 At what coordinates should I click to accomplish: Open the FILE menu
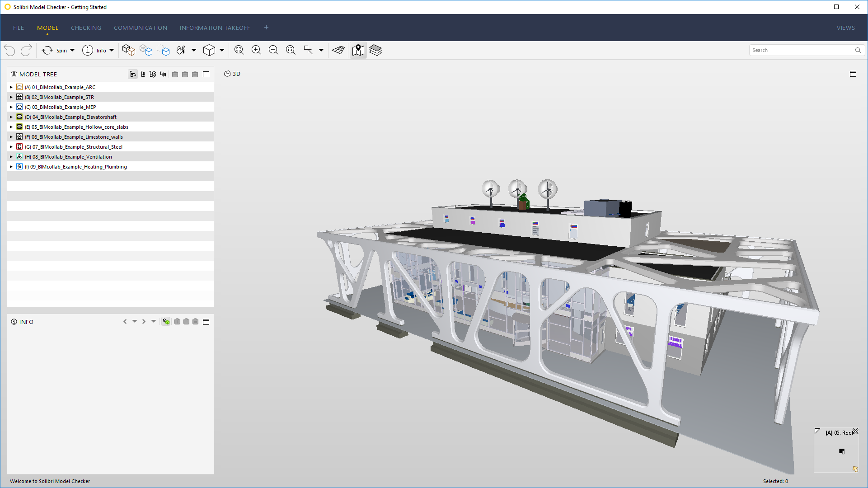[19, 28]
